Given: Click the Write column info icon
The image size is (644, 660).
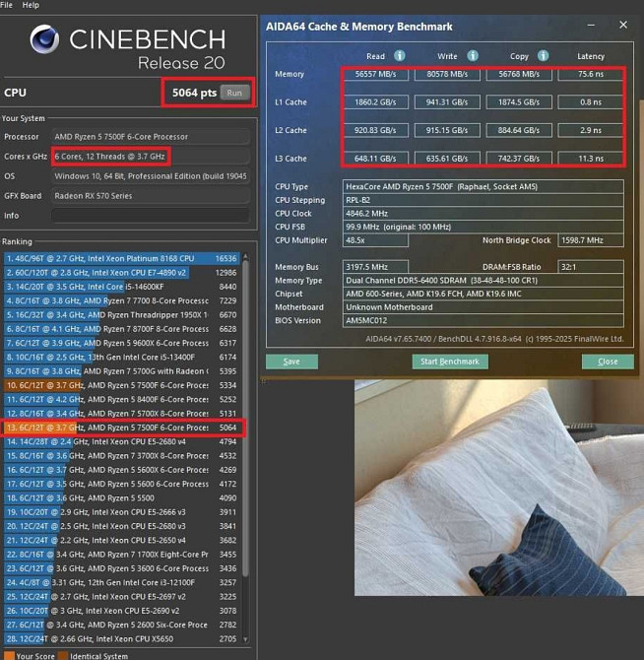Looking at the screenshot, I should pyautogui.click(x=473, y=56).
